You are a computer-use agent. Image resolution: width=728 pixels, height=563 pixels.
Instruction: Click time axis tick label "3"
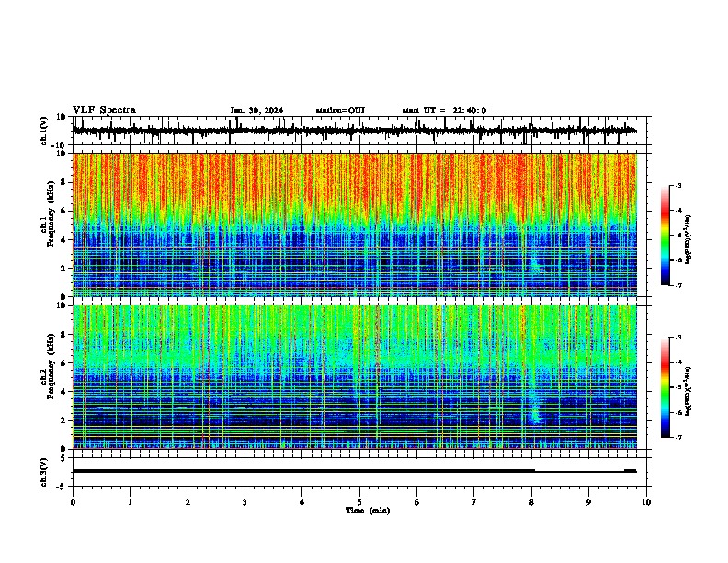(x=245, y=502)
